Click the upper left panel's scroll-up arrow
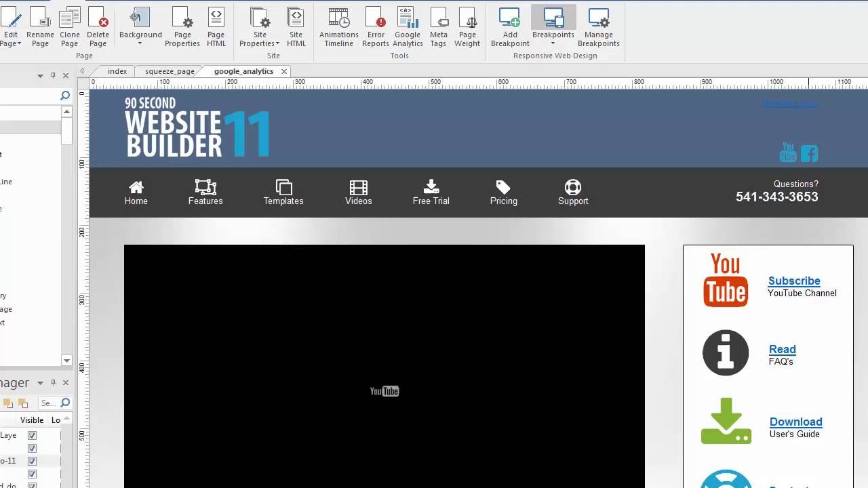The image size is (868, 488). click(66, 112)
